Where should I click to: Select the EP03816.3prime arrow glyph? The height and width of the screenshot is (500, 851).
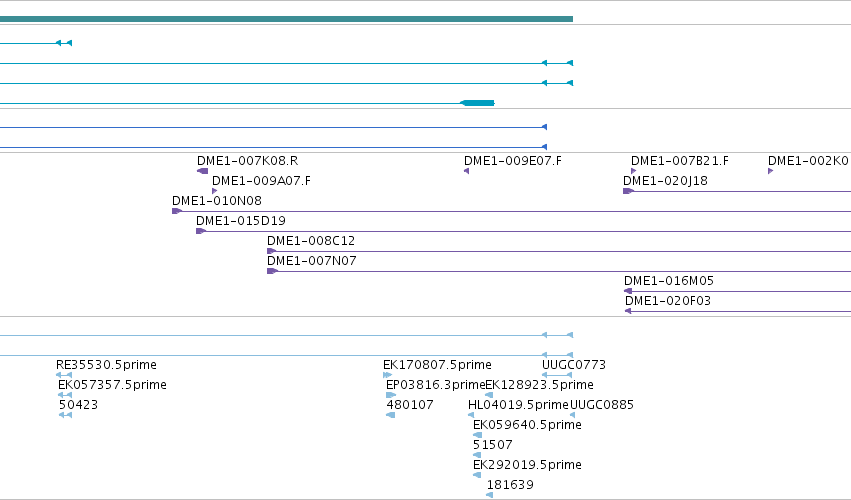[390, 395]
